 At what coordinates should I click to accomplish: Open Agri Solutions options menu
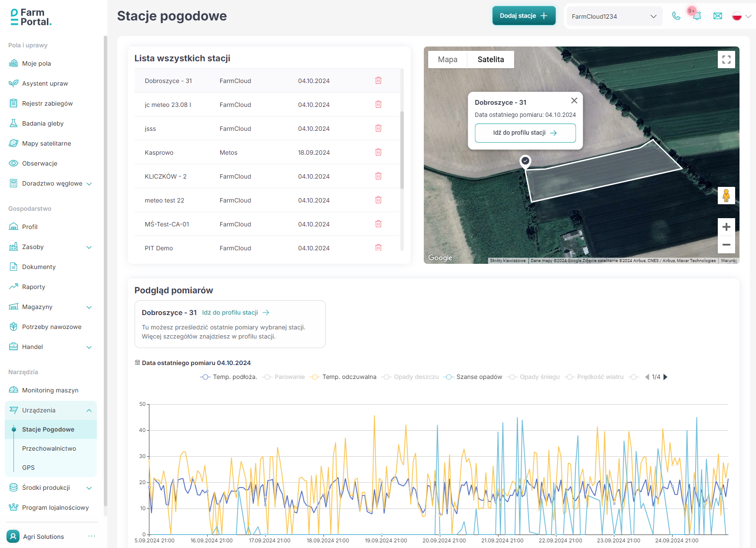click(92, 536)
